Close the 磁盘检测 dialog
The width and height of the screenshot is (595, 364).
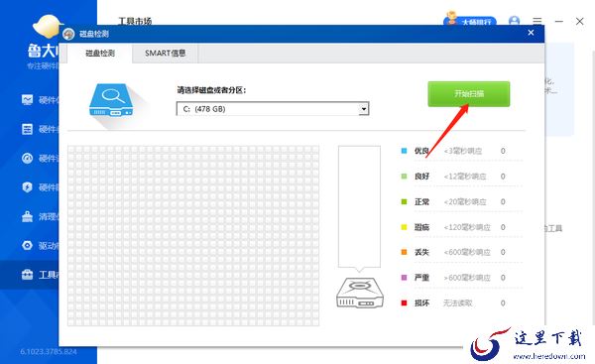pyautogui.click(x=531, y=33)
